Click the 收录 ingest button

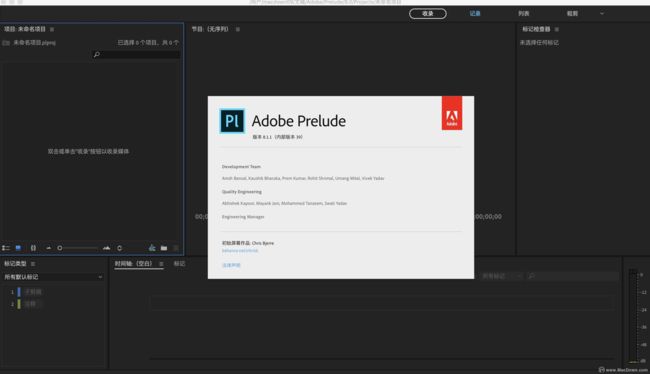point(428,14)
